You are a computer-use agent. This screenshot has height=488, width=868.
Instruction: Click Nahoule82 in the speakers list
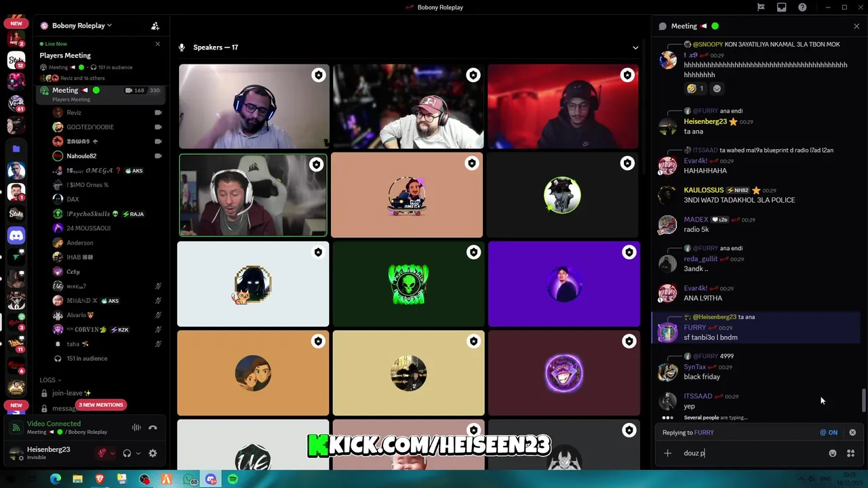pos(81,156)
